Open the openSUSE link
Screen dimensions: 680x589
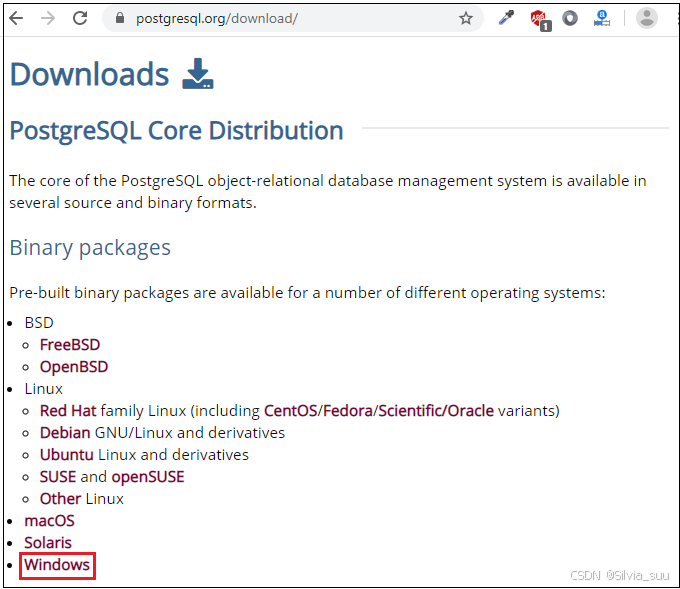[x=148, y=477]
